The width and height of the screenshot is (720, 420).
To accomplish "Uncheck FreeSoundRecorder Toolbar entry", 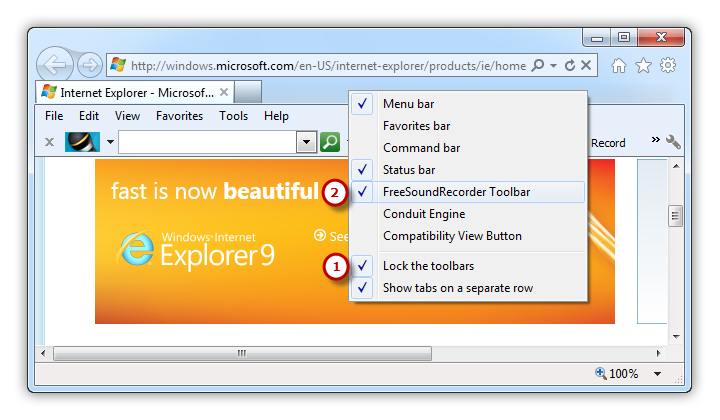I will pyautogui.click(x=468, y=192).
